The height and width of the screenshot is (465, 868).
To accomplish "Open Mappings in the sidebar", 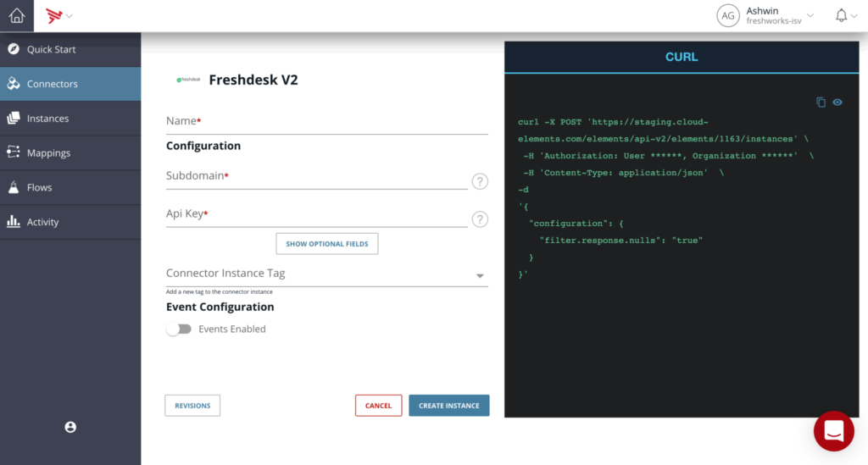I will [70, 152].
